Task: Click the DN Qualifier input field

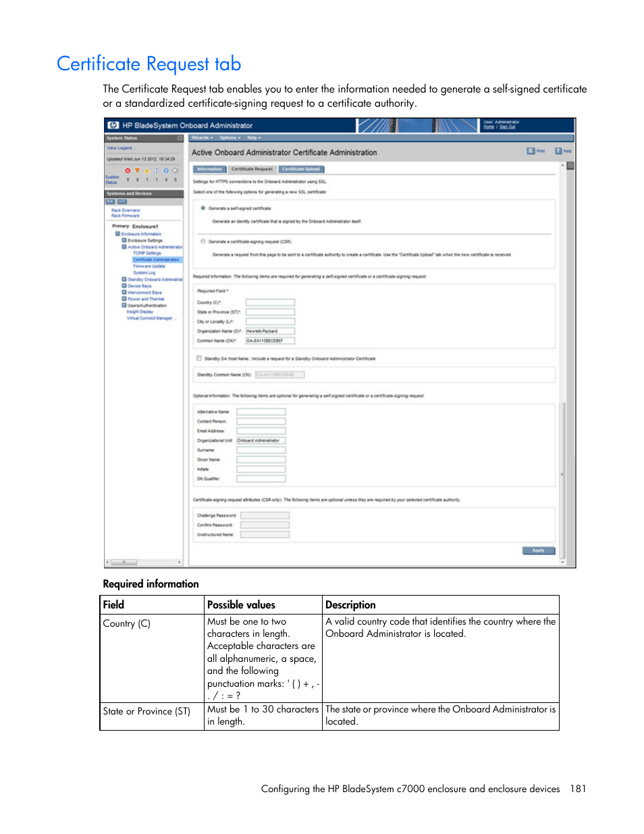Action: (x=261, y=479)
